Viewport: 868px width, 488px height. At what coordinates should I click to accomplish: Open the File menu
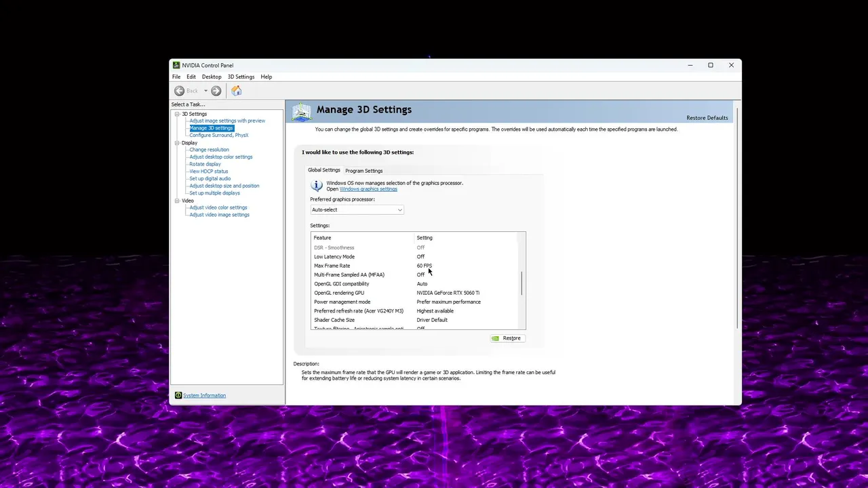tap(176, 77)
